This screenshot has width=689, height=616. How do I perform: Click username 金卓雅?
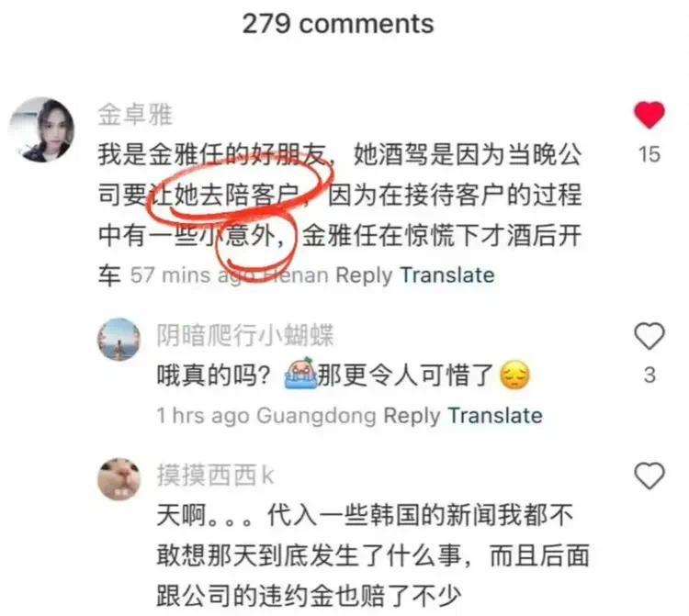(135, 115)
